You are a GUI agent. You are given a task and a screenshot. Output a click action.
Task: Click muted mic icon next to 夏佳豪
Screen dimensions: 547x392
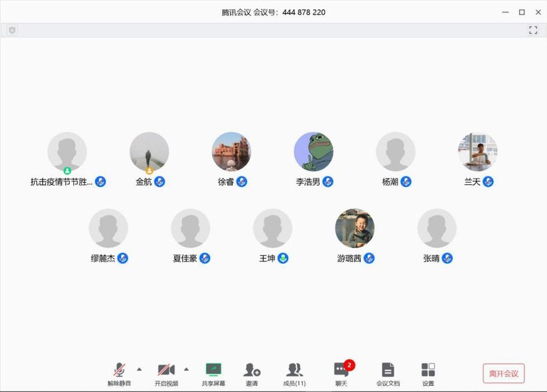pos(205,259)
